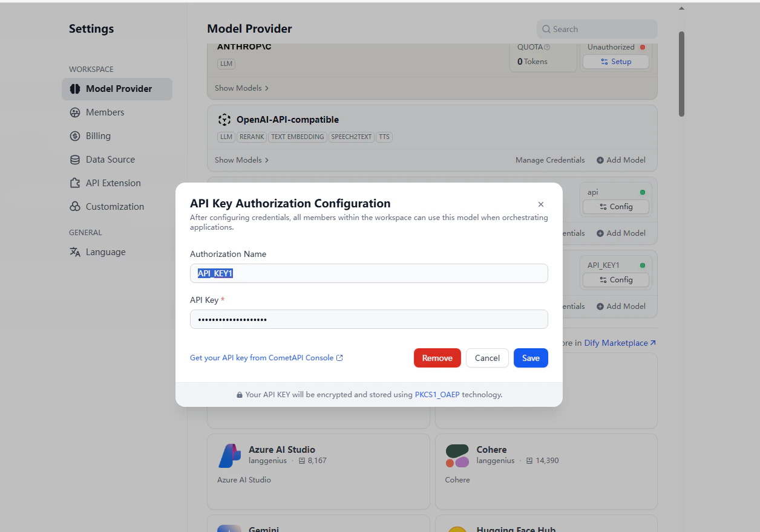Open Customization using its face icon
Image resolution: width=760 pixels, height=532 pixels.
coord(74,206)
